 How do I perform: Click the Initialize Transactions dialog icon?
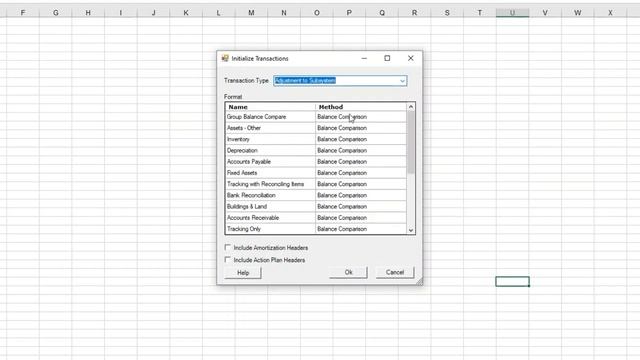pos(225,58)
